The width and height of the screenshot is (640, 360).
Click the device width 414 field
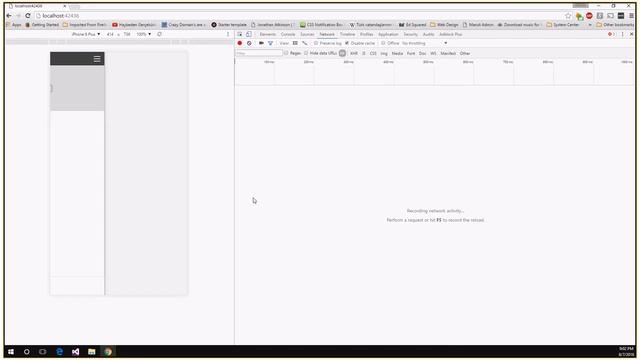110,34
